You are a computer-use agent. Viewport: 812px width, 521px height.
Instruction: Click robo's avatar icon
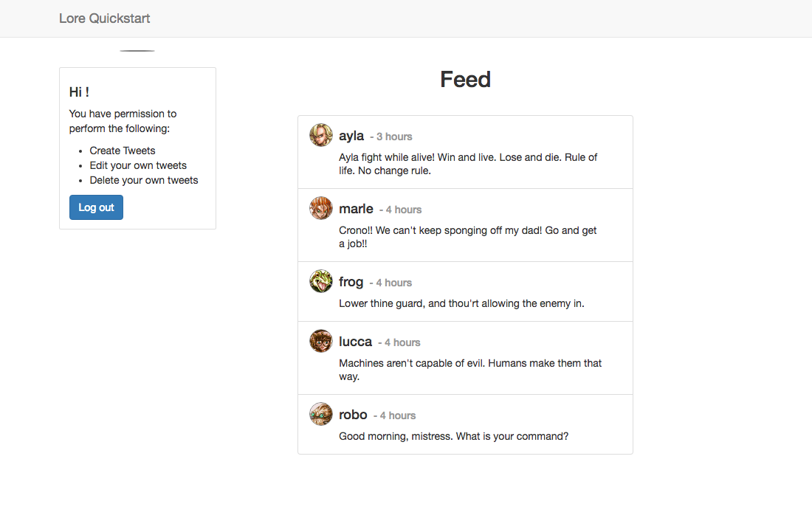pos(321,414)
